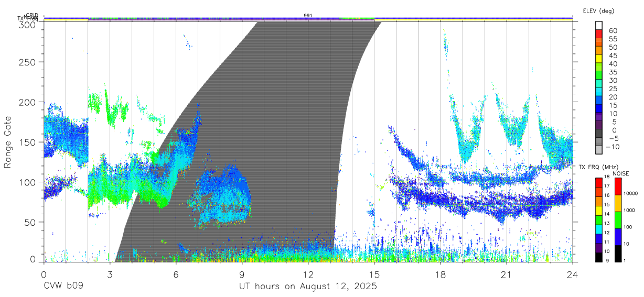Select the white top segment of ELEV color bar

click(x=599, y=25)
